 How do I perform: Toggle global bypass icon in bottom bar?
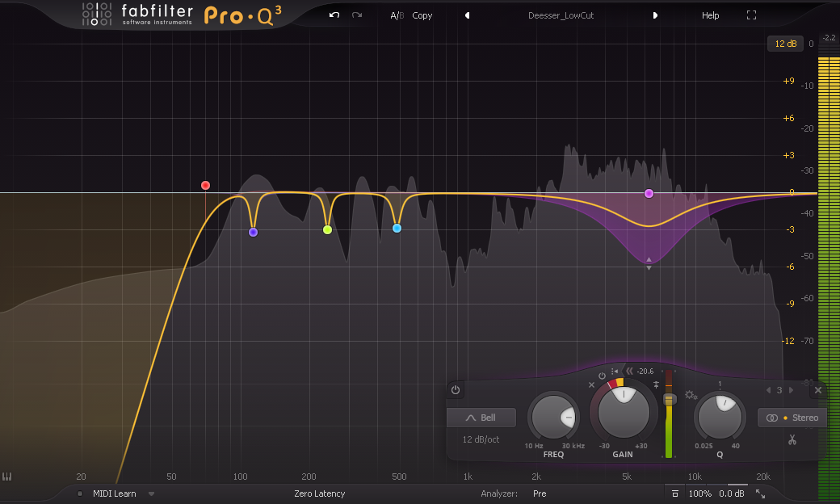click(675, 493)
